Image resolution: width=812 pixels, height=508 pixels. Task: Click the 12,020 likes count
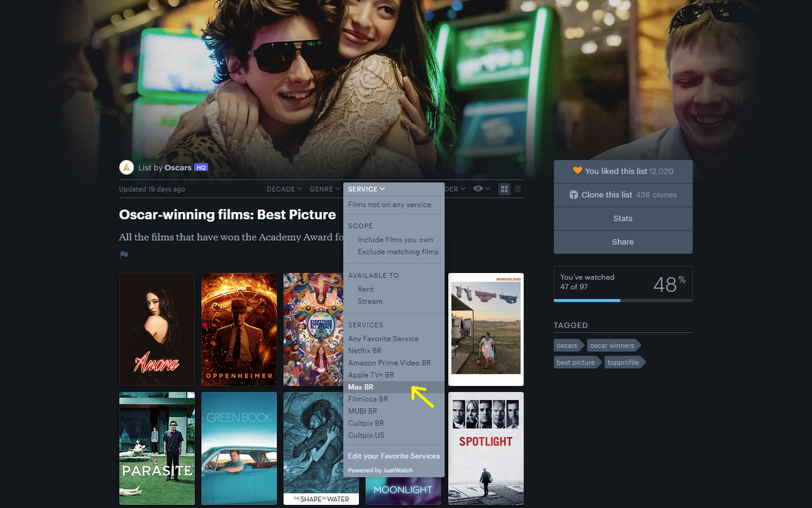tap(661, 171)
